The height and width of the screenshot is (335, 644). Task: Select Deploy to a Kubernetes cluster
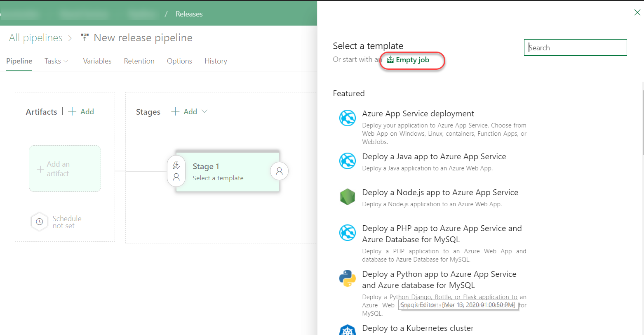pos(418,328)
